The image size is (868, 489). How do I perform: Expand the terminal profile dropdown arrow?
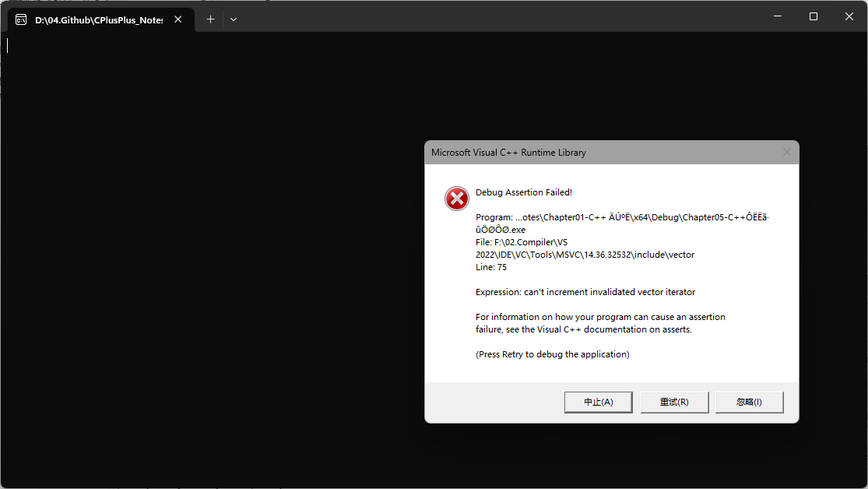tap(234, 19)
